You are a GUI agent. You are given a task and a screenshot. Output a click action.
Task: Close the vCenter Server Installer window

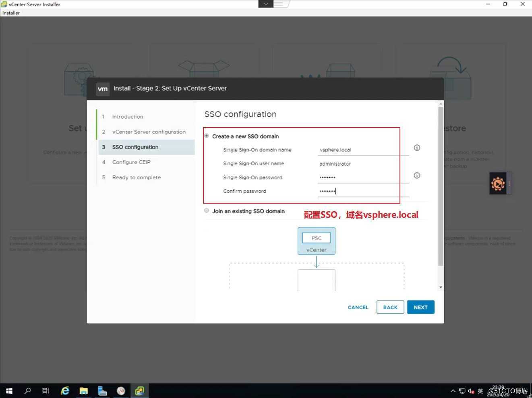coord(523,4)
